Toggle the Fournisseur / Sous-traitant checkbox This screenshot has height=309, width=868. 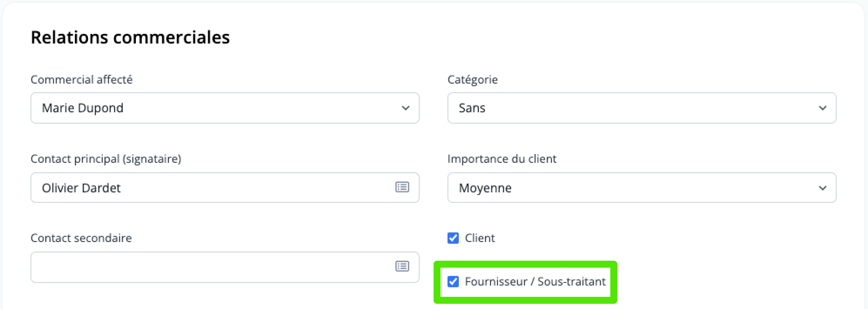(x=453, y=282)
